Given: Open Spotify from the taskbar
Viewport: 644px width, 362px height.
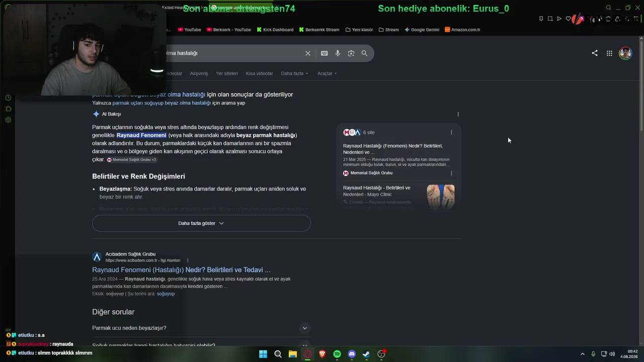Looking at the screenshot, I should tap(337, 354).
